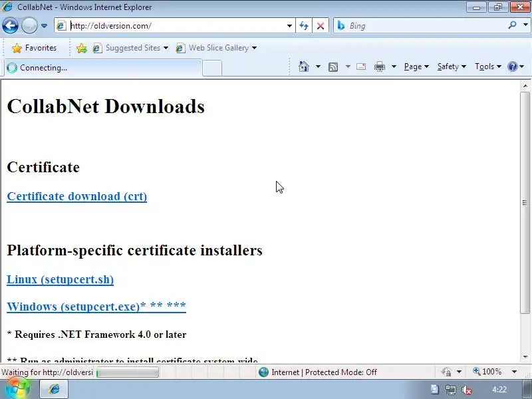Click the page loading progress bar
The image size is (532, 399).
coord(127,372)
